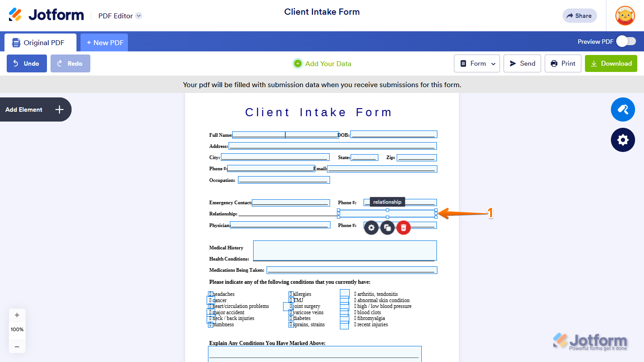This screenshot has height=362, width=644.
Task: Open Add Element panel with the plus icon
Action: pos(59,109)
